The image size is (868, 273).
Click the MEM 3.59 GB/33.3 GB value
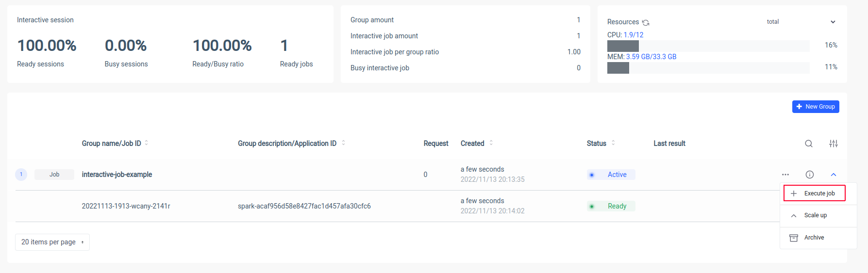651,57
